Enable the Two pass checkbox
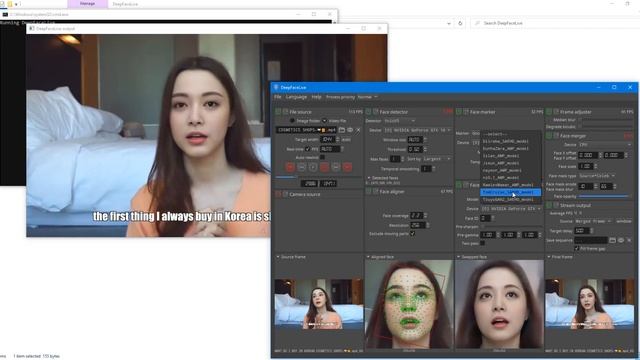The image size is (640, 360). (x=482, y=243)
